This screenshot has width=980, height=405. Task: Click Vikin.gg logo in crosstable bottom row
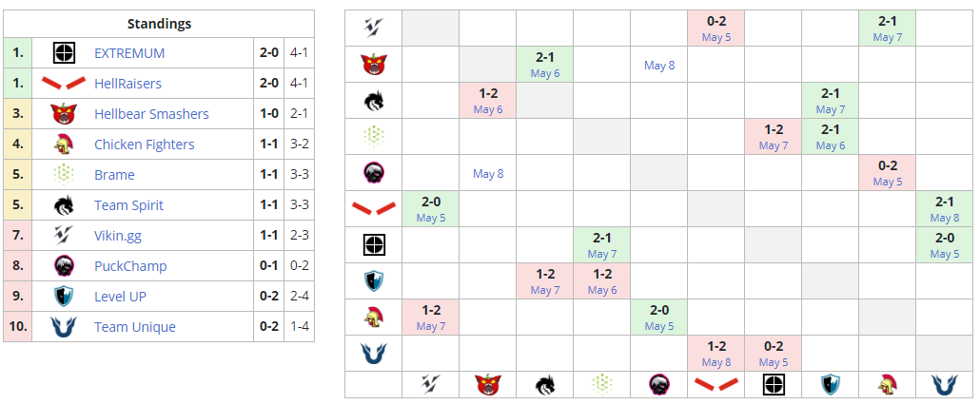point(430,384)
